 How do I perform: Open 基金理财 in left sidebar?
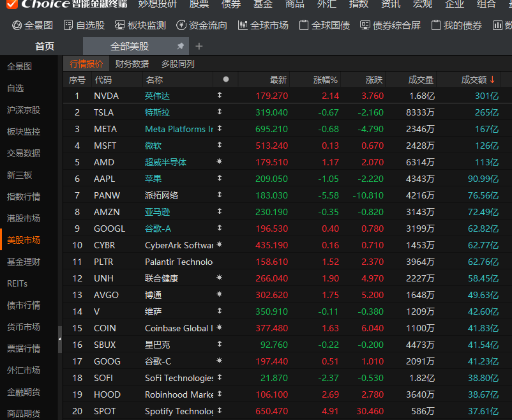pyautogui.click(x=24, y=262)
